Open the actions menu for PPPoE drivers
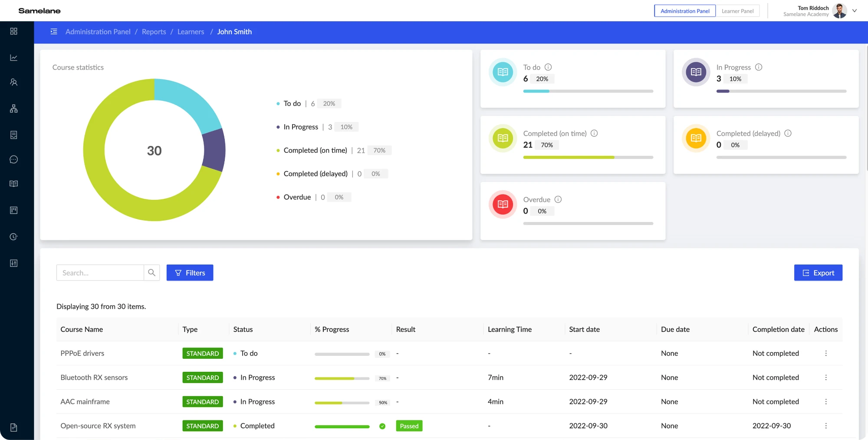Screen dimensions: 868x440 click(826, 353)
